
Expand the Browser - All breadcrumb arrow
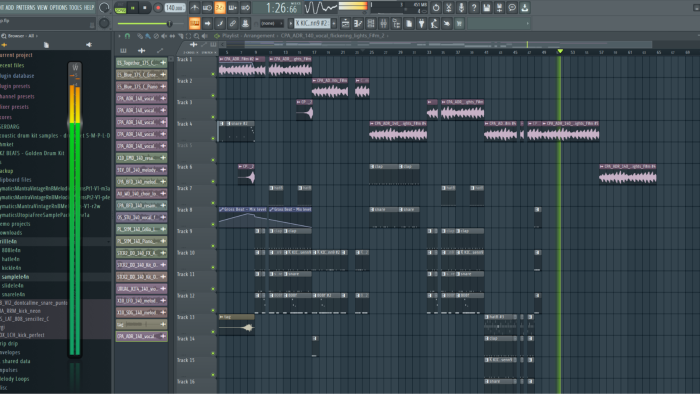click(x=37, y=36)
